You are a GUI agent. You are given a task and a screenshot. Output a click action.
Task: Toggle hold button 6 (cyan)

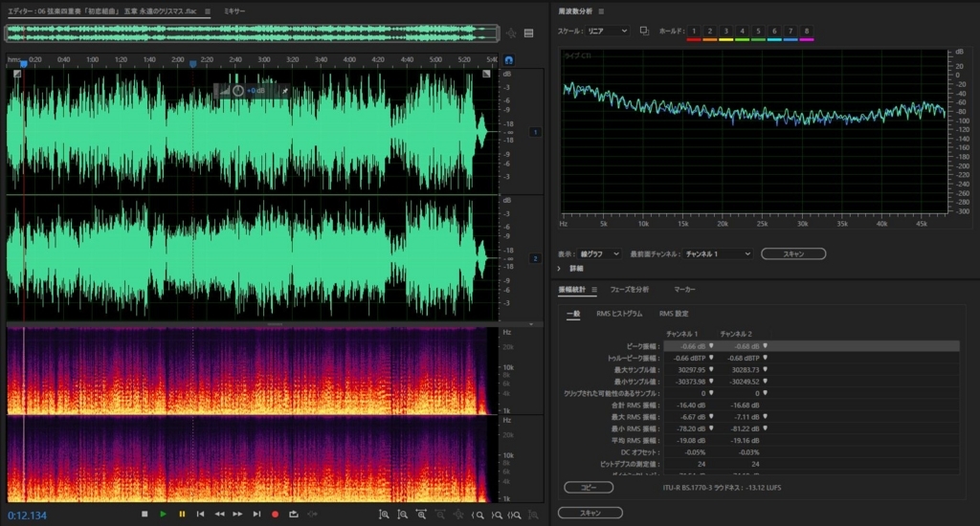774,32
